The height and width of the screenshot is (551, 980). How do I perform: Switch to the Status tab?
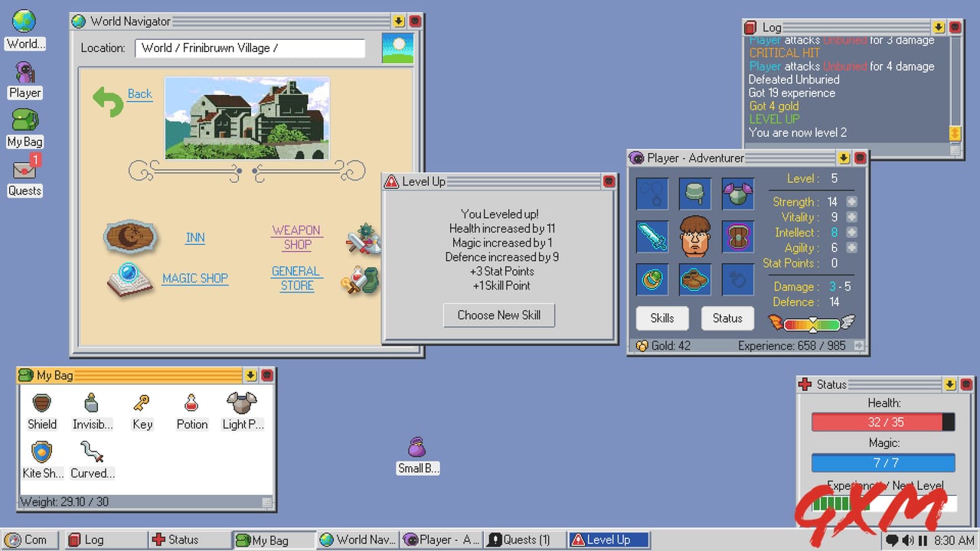(x=727, y=318)
